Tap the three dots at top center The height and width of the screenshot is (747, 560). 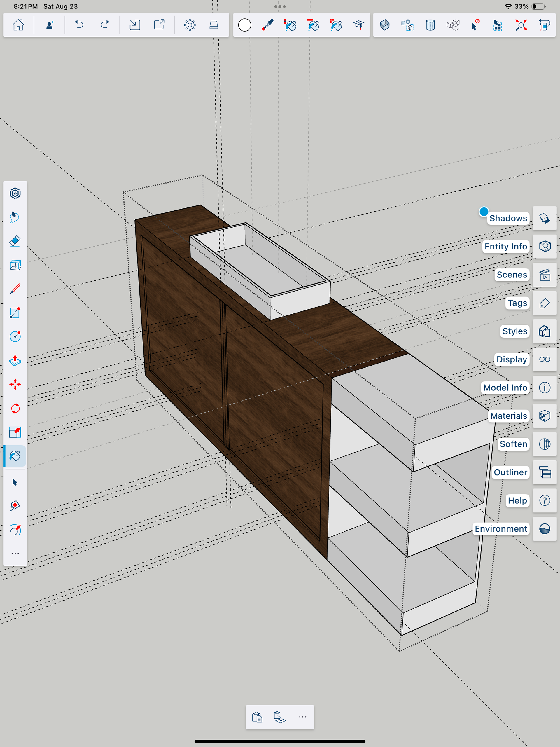coord(280,6)
